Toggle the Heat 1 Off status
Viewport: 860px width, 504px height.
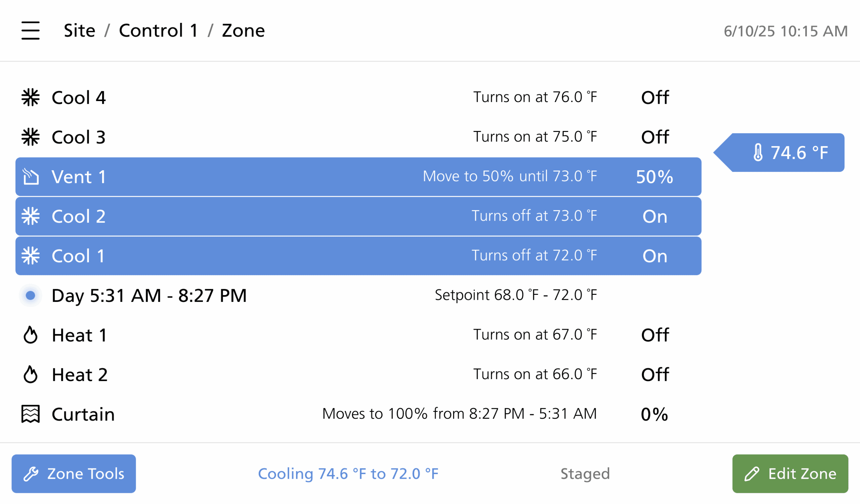coord(654,335)
